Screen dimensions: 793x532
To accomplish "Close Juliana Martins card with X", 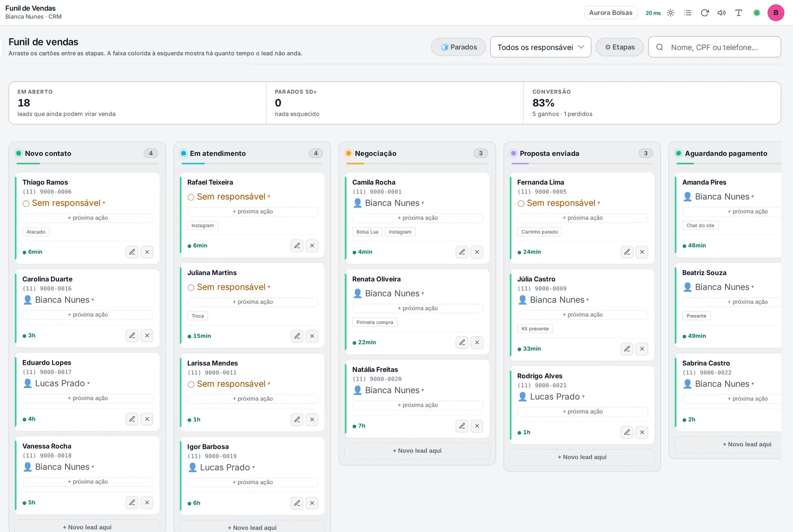I will tap(312, 336).
